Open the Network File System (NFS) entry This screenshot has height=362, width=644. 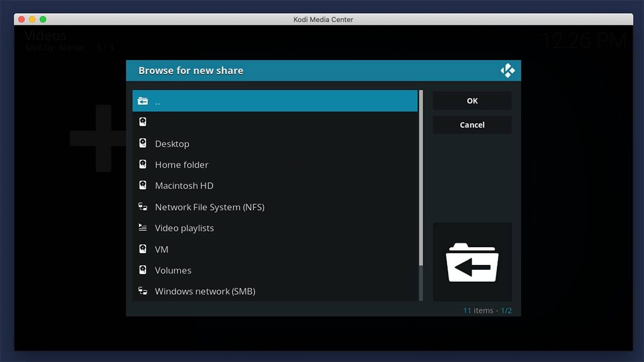point(209,207)
